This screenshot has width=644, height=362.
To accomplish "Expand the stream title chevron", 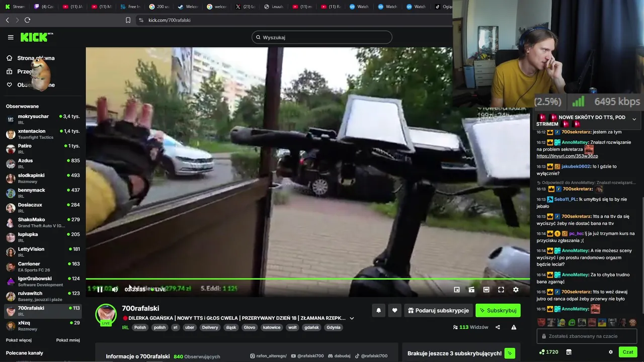I will [x=352, y=318].
